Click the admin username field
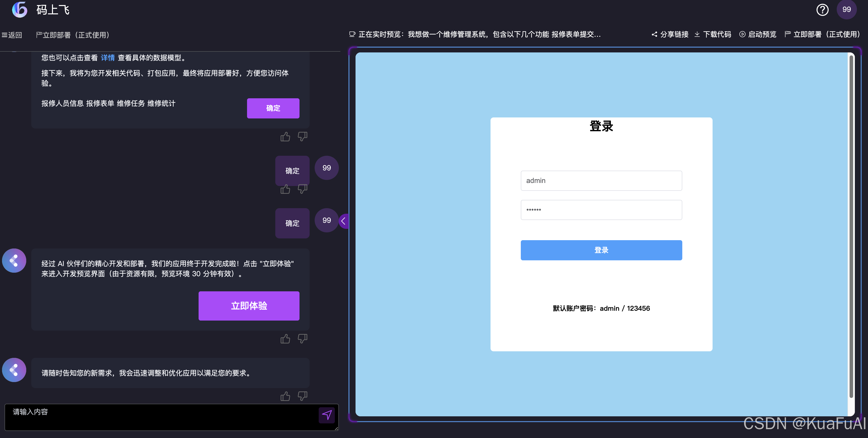 601,181
